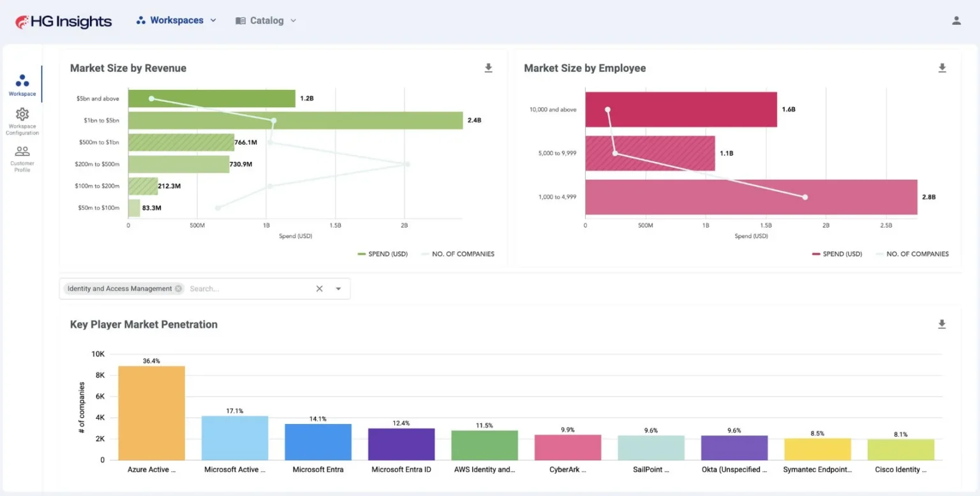Image resolution: width=980 pixels, height=496 pixels.
Task: Click the Okta (Unspecified) bar
Action: tap(734, 448)
